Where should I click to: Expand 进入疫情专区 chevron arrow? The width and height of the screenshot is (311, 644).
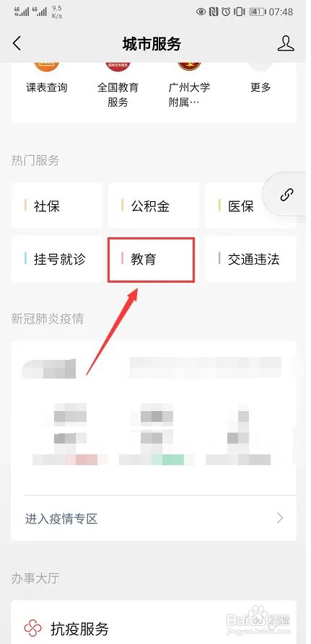(280, 518)
